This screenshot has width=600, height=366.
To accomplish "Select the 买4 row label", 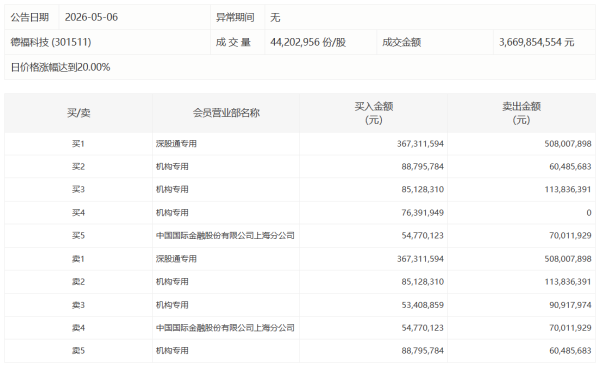I will 78,212.
